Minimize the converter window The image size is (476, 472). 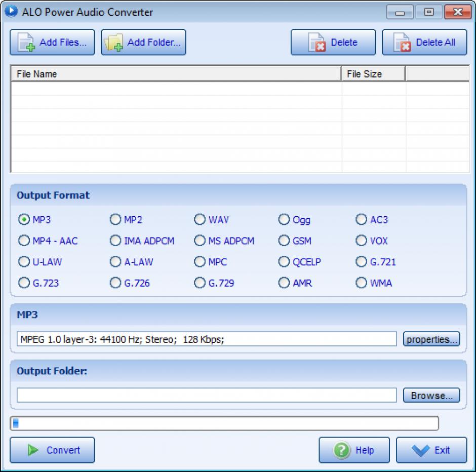click(400, 12)
